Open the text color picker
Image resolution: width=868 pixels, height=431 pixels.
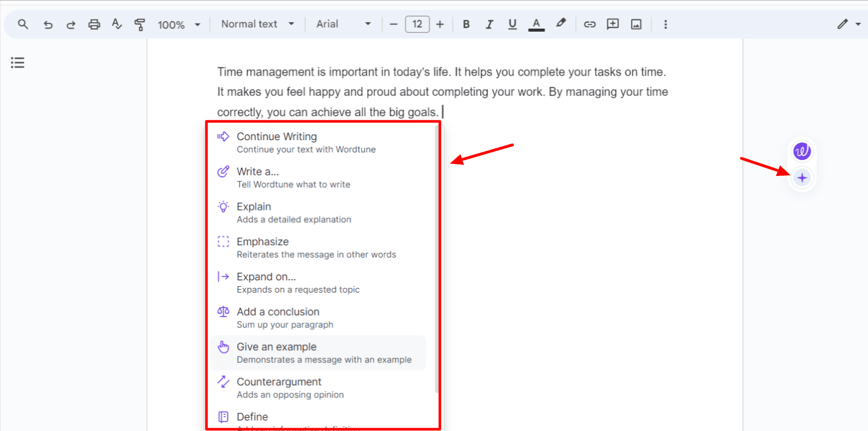click(x=536, y=25)
